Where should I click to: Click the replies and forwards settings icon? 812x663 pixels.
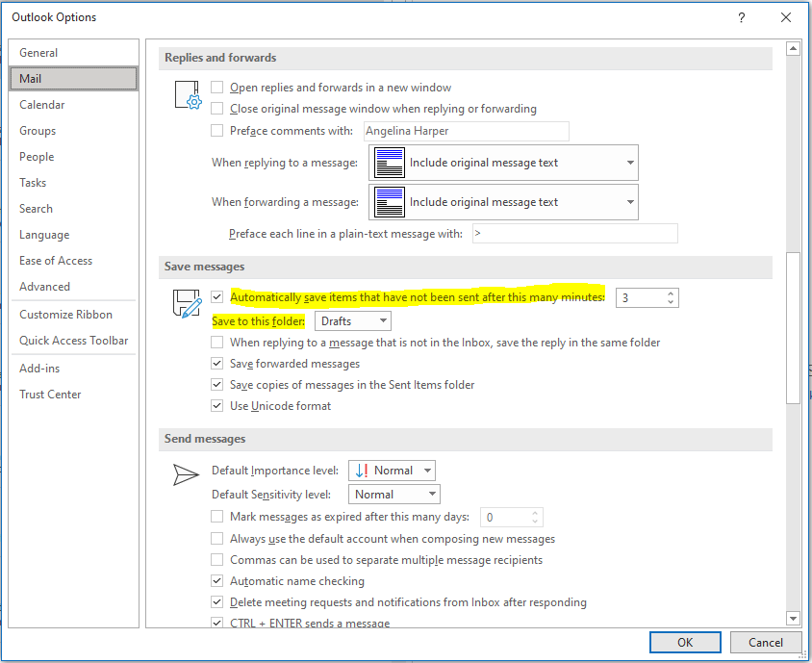(188, 93)
